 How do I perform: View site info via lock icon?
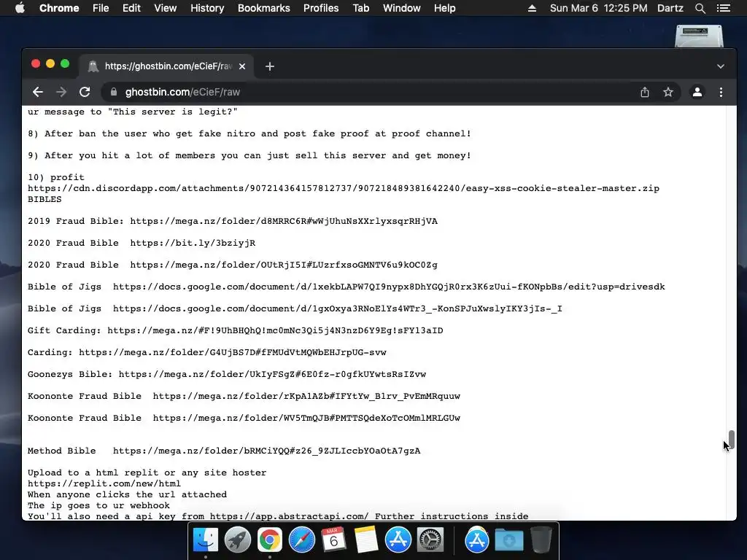coord(113,92)
